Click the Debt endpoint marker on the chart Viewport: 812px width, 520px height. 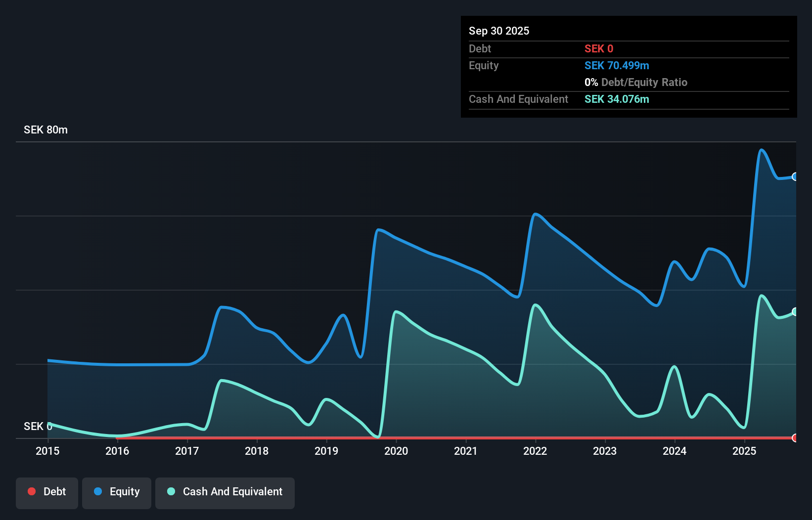[x=795, y=438]
